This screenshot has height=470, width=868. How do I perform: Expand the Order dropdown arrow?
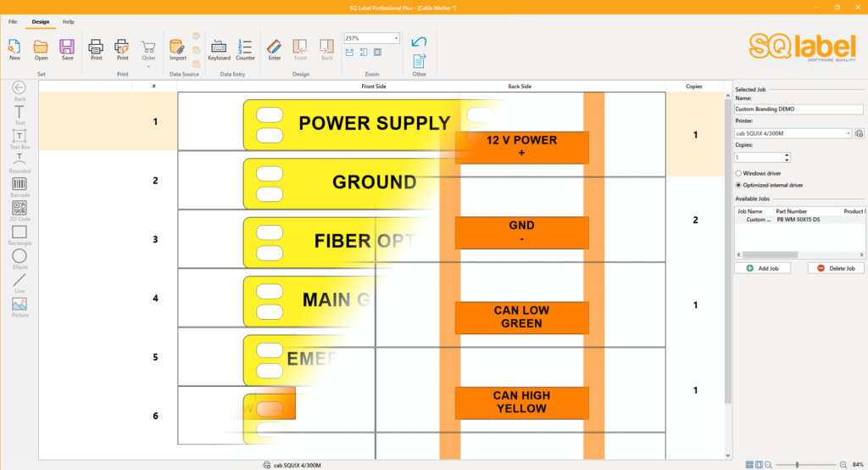click(148, 66)
